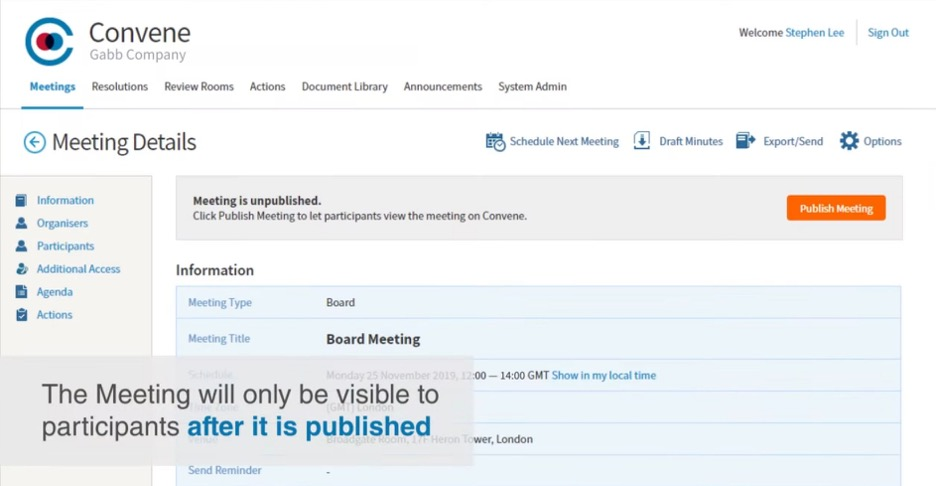Image resolution: width=936 pixels, height=486 pixels.
Task: Select Actions text in the sidebar
Action: click(x=54, y=315)
